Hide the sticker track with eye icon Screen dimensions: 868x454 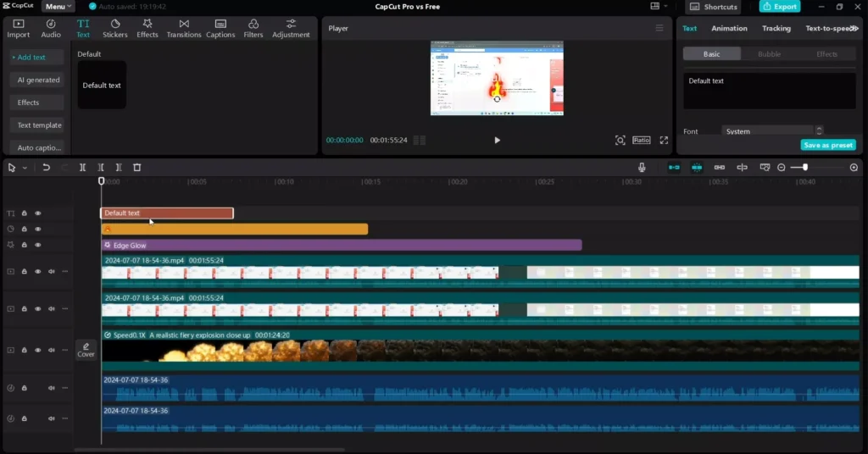pyautogui.click(x=37, y=229)
